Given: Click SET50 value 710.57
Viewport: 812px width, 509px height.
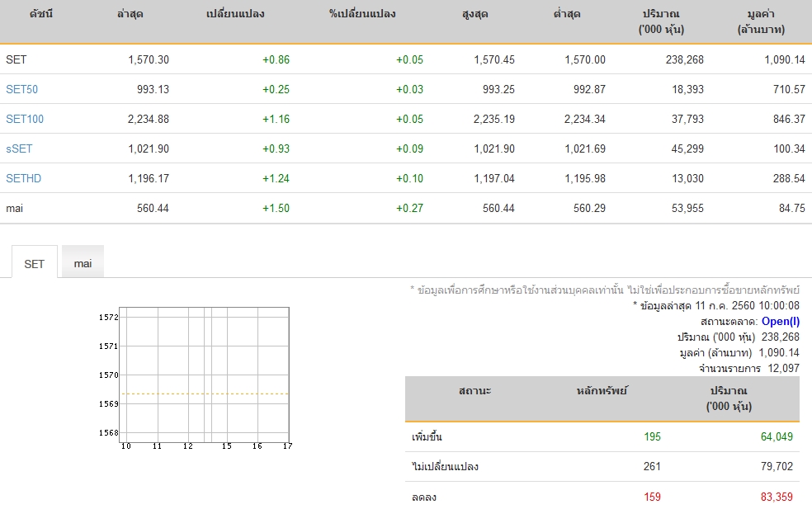Looking at the screenshot, I should [789, 89].
